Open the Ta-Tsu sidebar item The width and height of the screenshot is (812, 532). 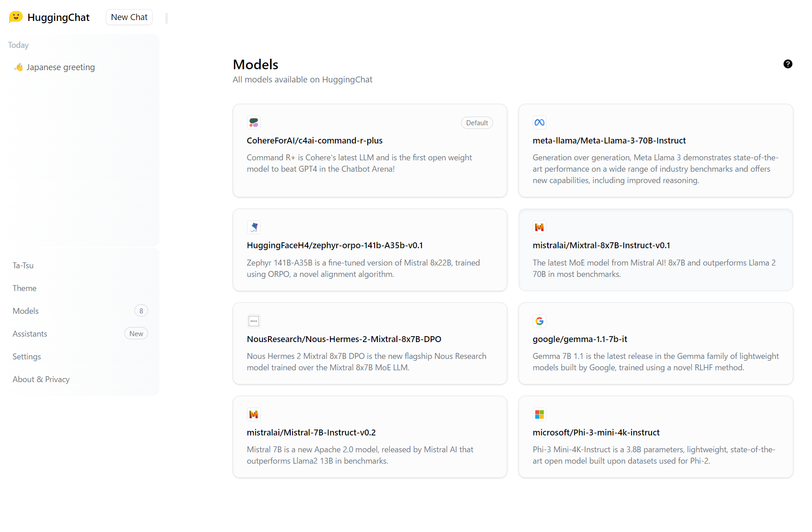tap(23, 265)
